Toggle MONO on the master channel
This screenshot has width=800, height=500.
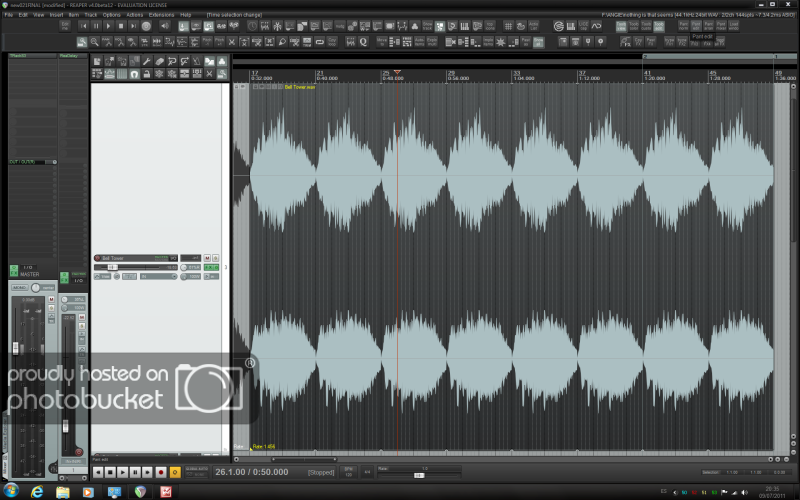pyautogui.click(x=21, y=288)
